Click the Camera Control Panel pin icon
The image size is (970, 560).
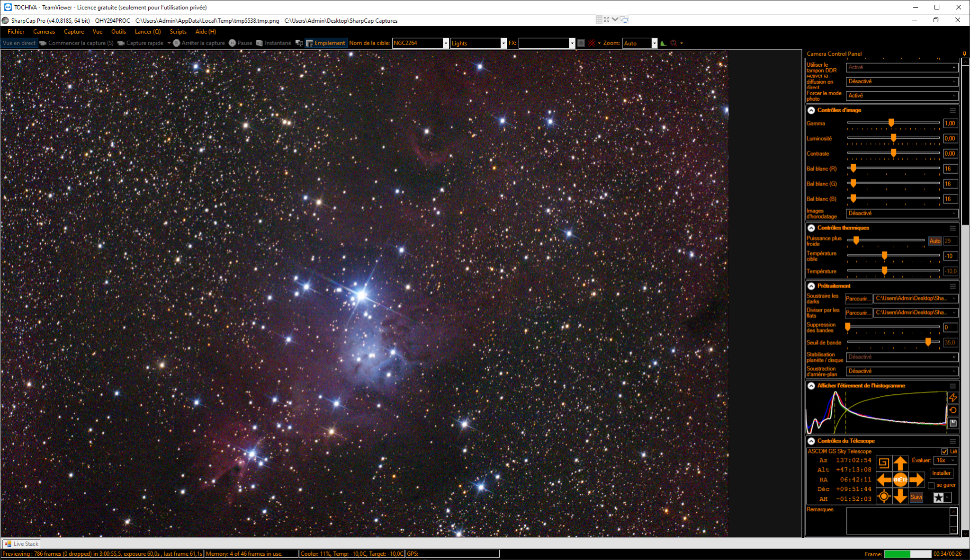click(x=964, y=53)
